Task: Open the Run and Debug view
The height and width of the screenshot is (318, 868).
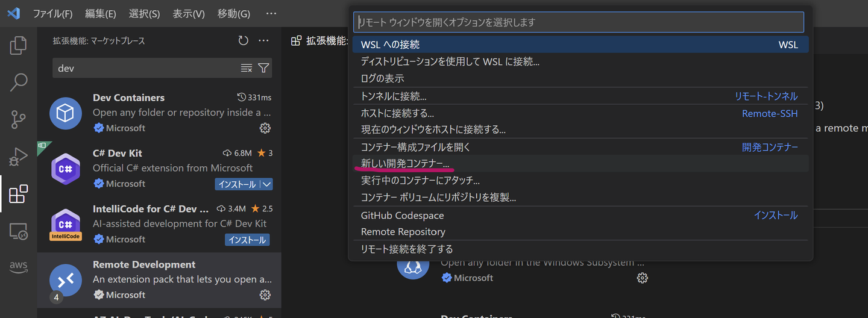Action: point(18,157)
